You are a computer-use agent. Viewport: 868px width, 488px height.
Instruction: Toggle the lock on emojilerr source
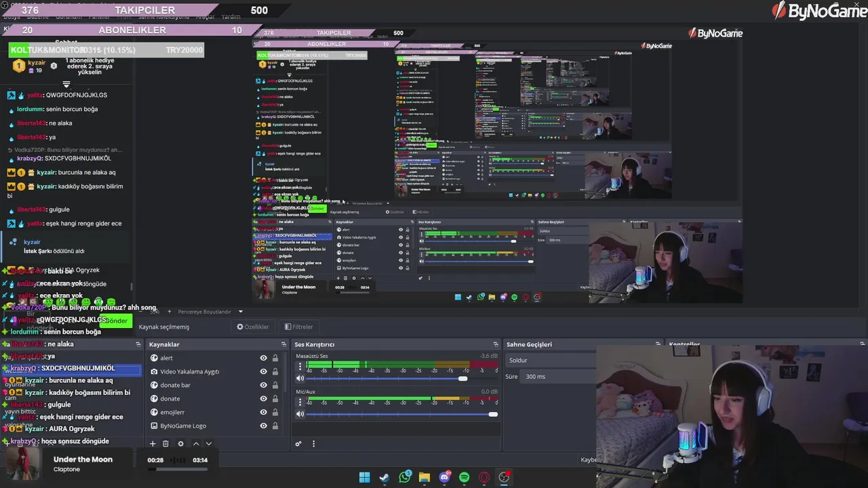pos(275,412)
